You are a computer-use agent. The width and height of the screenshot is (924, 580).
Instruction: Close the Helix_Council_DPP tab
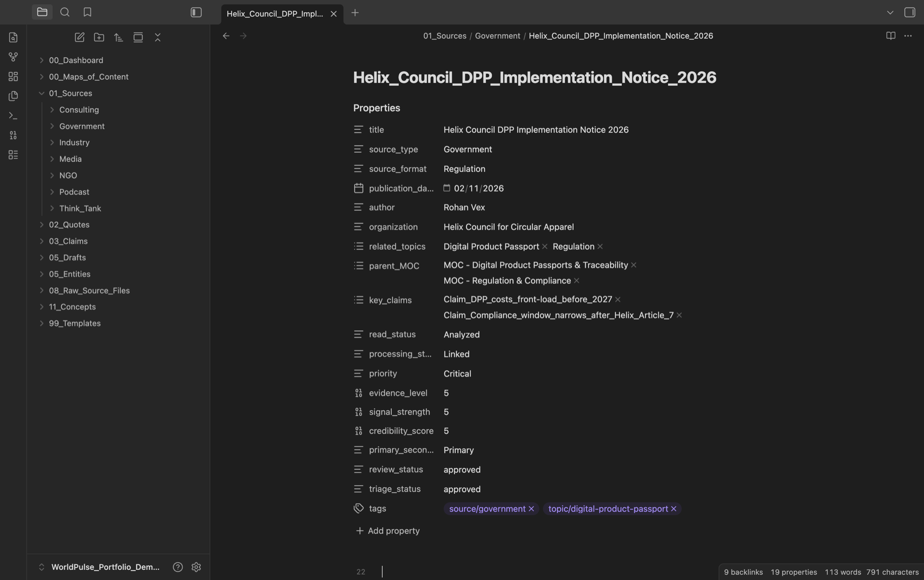[334, 14]
